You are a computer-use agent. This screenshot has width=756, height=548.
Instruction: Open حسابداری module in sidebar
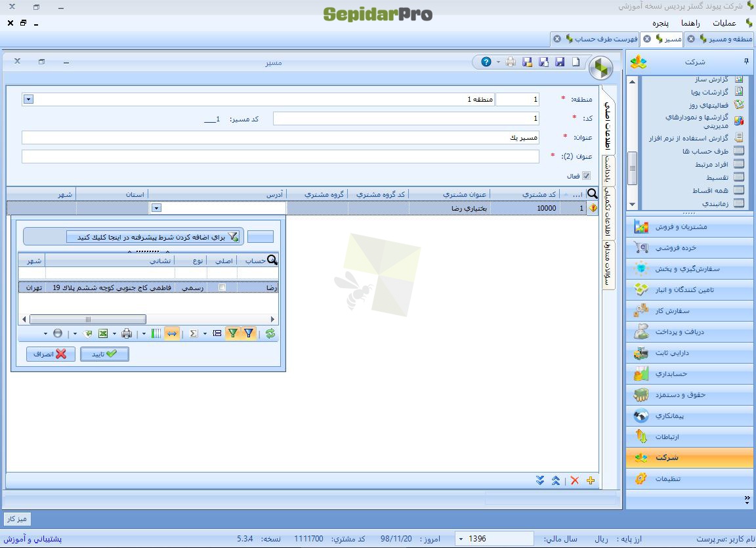[x=690, y=373]
